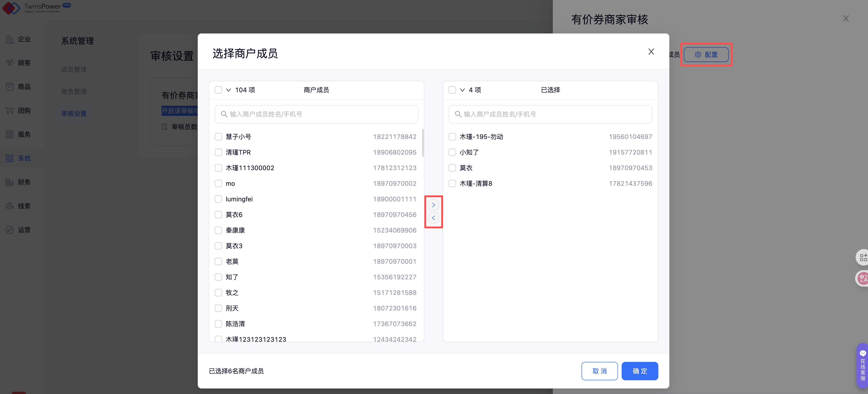Click the 配置 gear button

tap(706, 55)
